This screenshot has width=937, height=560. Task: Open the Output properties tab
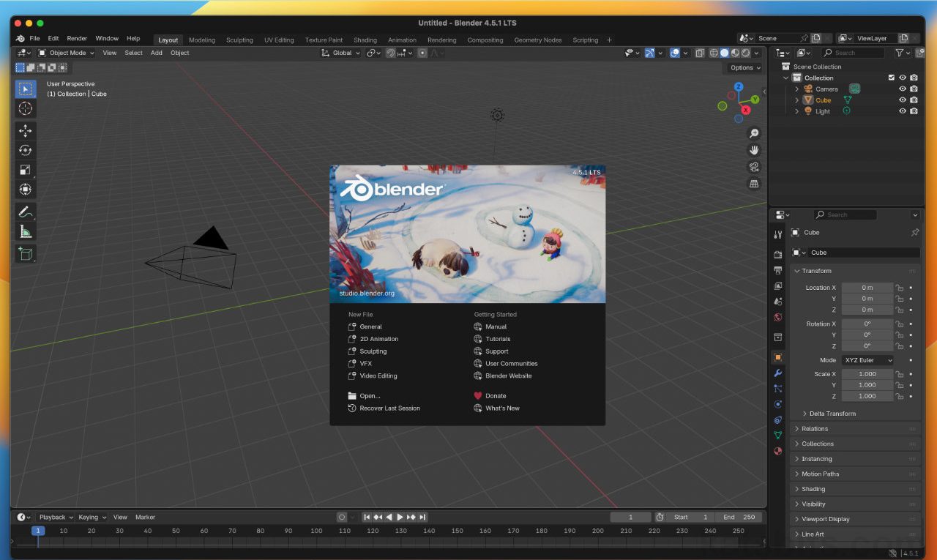pos(778,270)
